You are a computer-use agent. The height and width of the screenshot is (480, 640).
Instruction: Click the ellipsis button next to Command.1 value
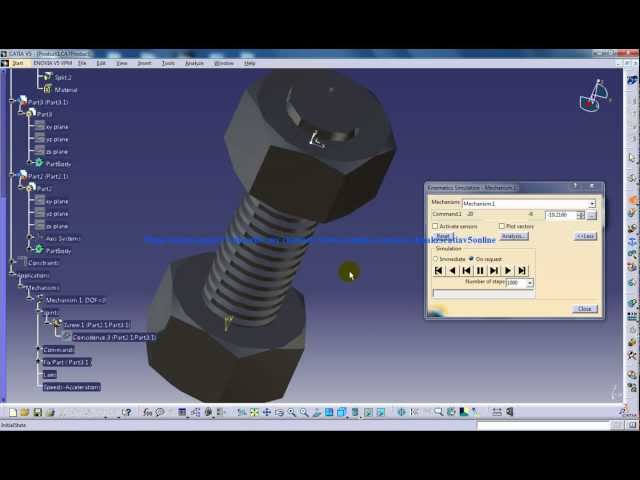coord(592,215)
